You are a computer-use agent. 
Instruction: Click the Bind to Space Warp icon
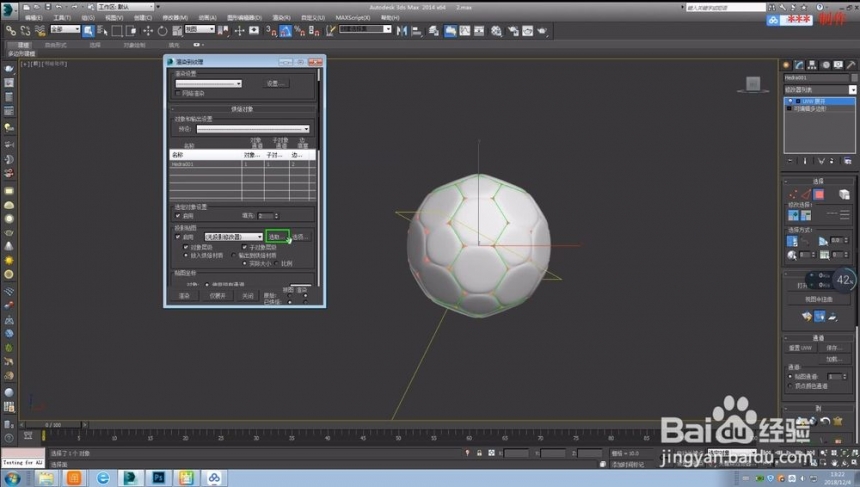pyautogui.click(x=39, y=31)
